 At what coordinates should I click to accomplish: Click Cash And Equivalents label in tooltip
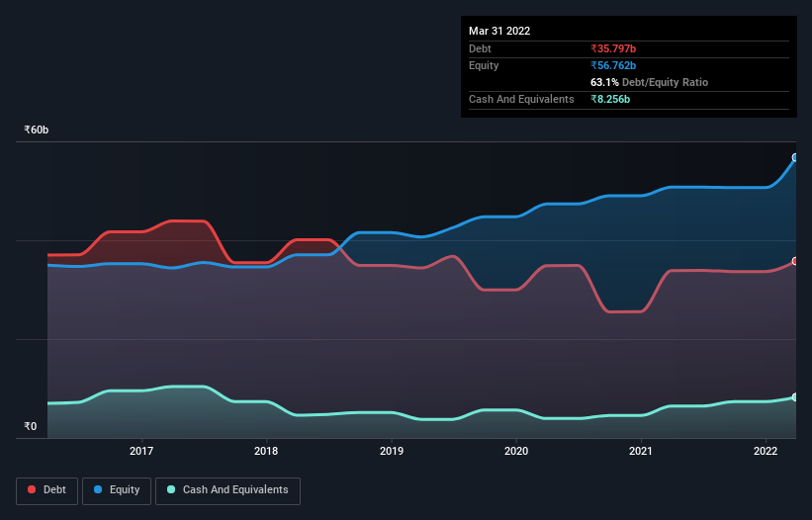[x=521, y=99]
